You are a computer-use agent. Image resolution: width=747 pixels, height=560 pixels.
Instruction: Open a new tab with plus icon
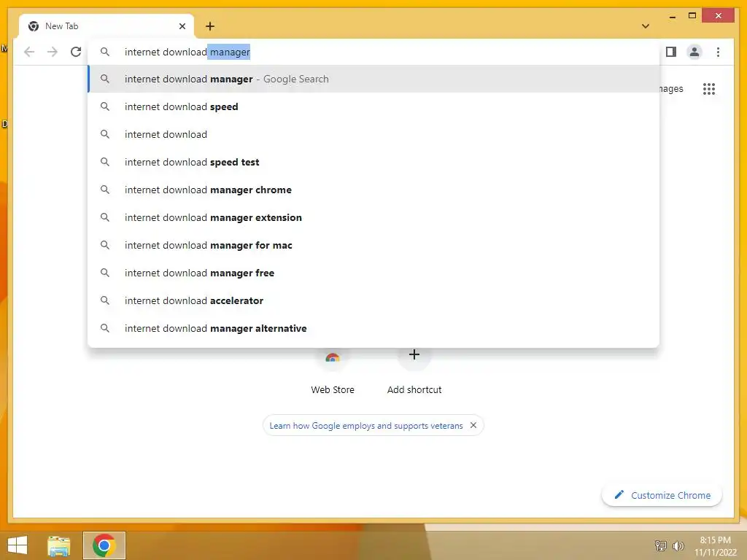[x=210, y=26]
